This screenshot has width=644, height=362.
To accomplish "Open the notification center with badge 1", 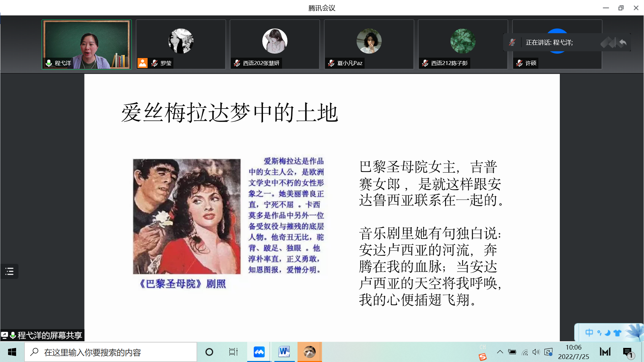I will (628, 352).
